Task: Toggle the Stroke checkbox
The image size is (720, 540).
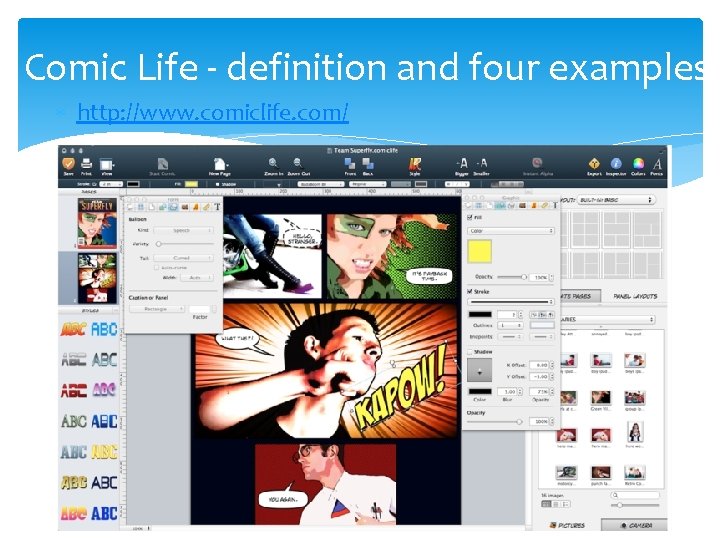Action: click(469, 292)
